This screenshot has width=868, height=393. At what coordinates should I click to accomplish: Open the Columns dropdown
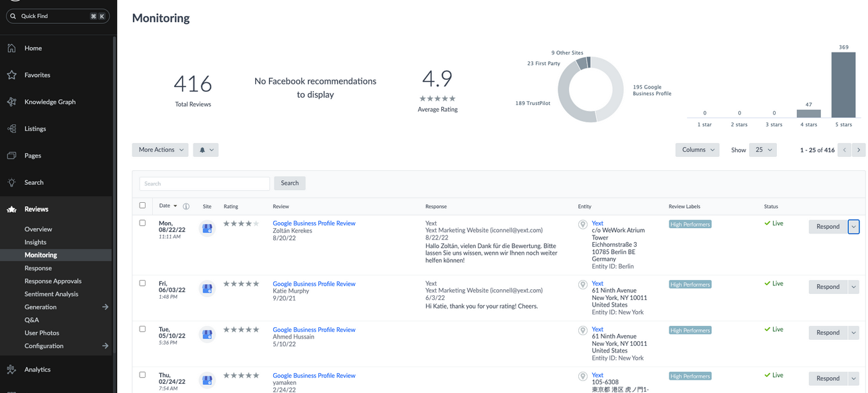coord(697,150)
